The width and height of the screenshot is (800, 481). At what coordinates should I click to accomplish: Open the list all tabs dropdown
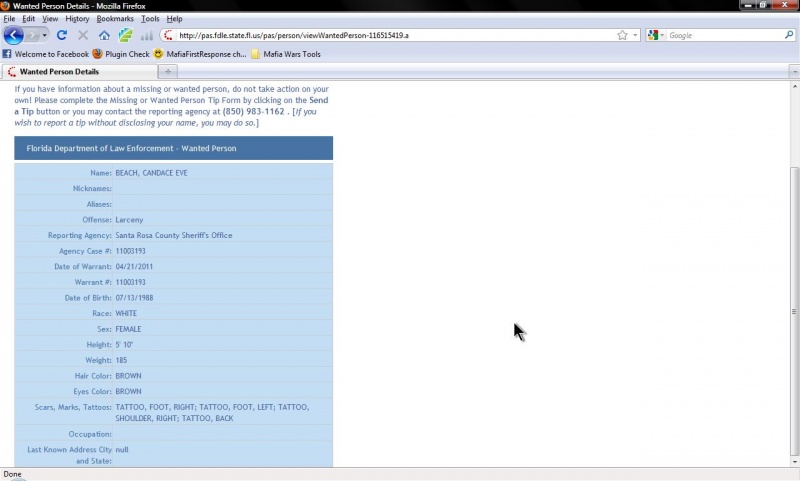(x=794, y=72)
